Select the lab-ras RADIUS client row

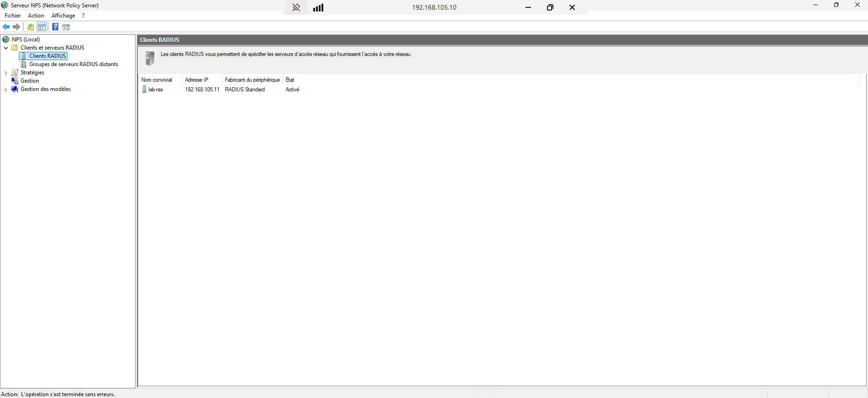(156, 90)
